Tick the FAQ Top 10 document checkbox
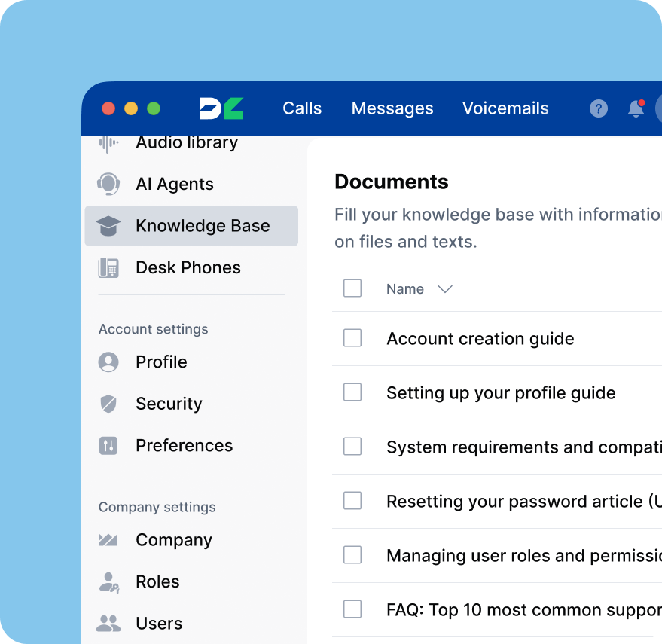Viewport: 662px width, 644px height. [x=352, y=609]
